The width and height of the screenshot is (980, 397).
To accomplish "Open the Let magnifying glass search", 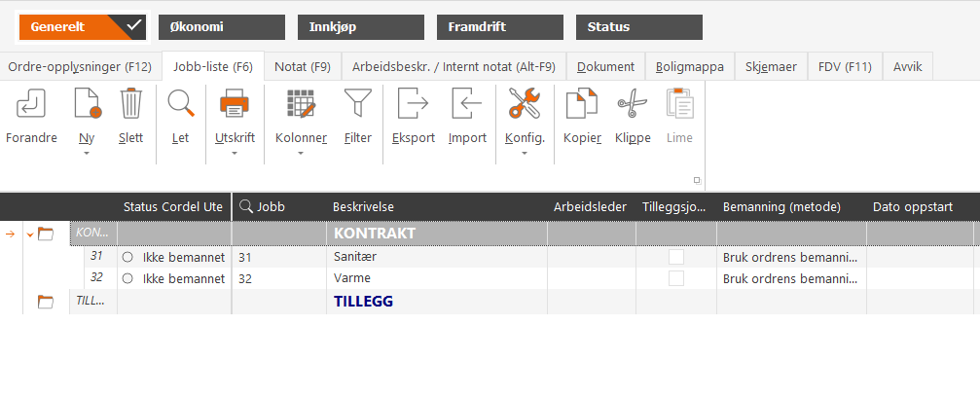I will pyautogui.click(x=181, y=103).
